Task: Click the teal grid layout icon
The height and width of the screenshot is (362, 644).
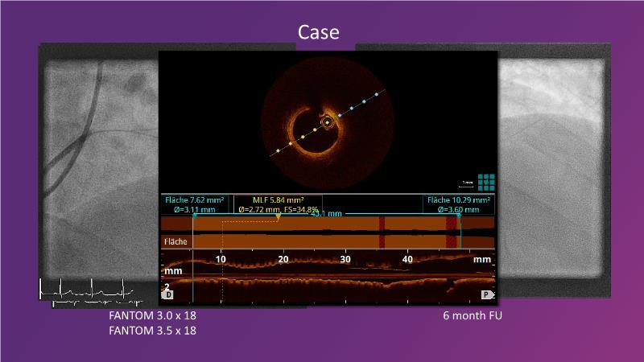Action: click(x=485, y=181)
